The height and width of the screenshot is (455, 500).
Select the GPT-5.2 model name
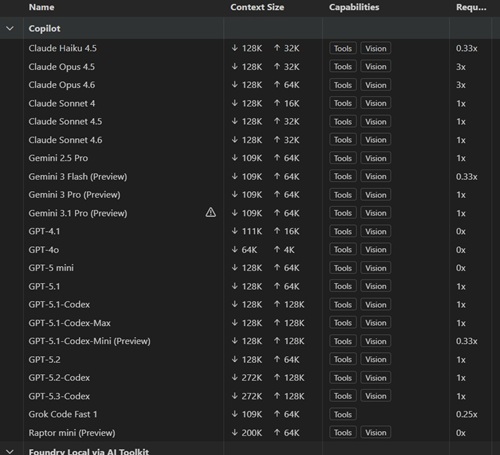click(44, 360)
